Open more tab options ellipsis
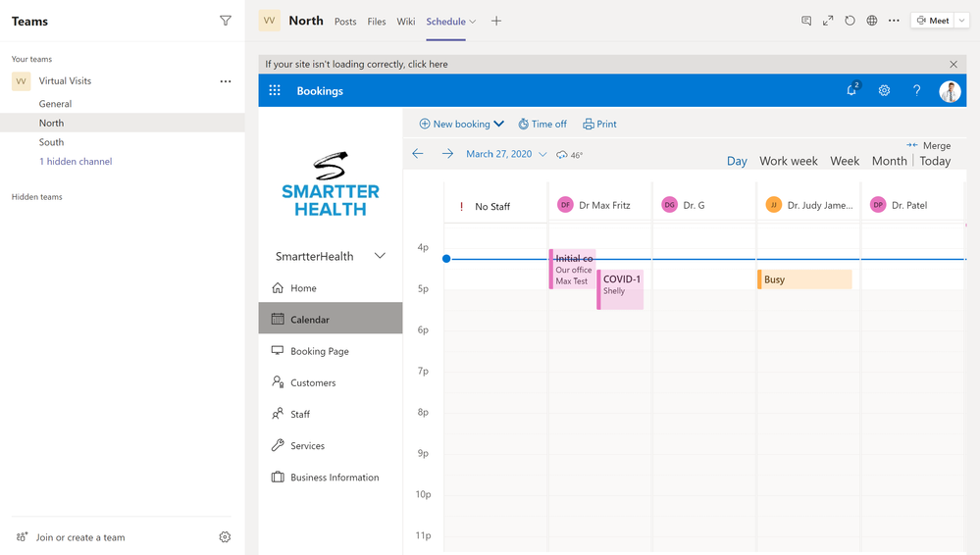The height and width of the screenshot is (555, 980). [x=894, y=21]
